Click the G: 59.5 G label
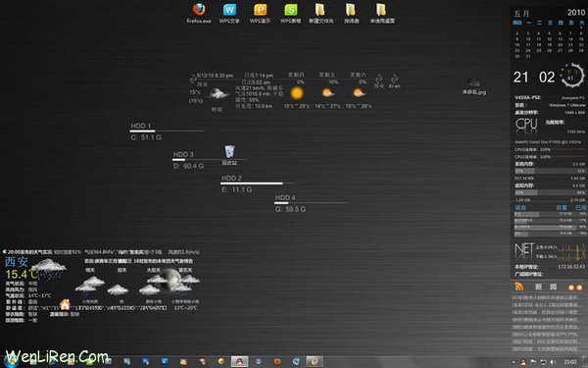588x368 pixels. pyautogui.click(x=290, y=209)
